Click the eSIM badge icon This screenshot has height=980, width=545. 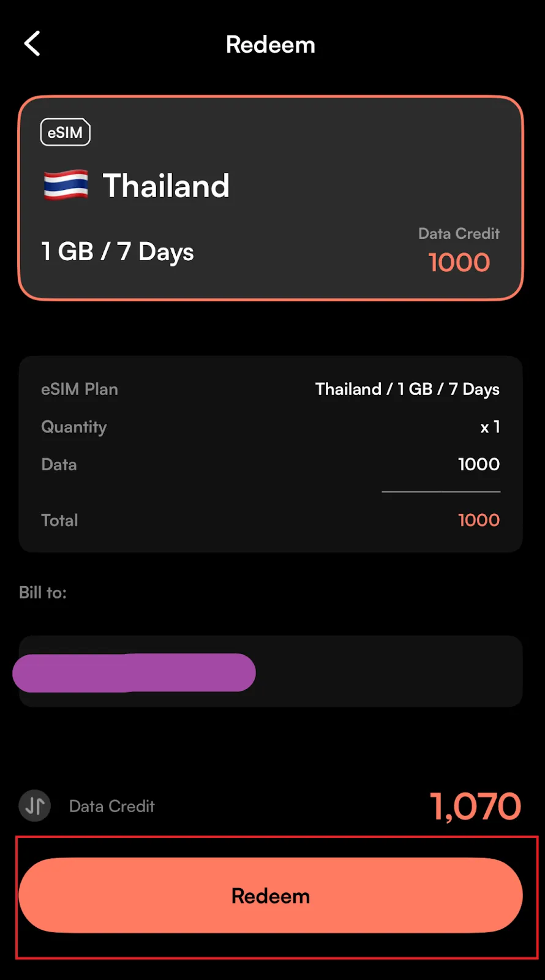[66, 132]
